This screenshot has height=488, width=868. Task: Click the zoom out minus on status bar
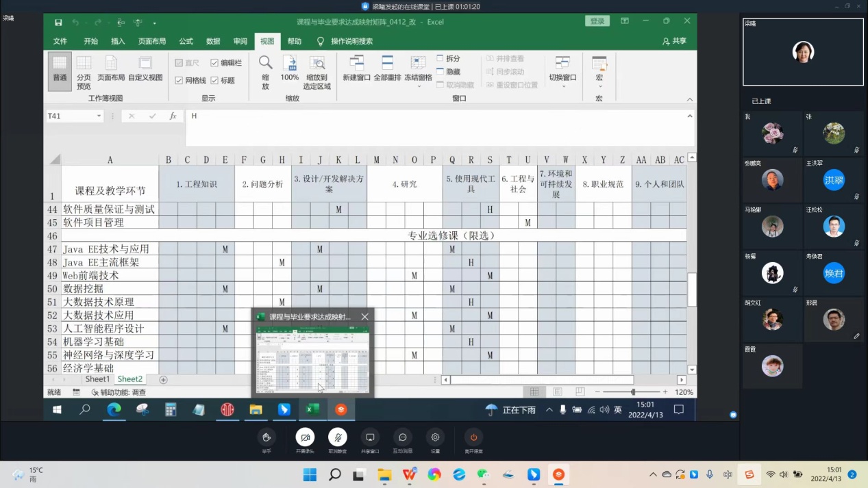click(598, 392)
